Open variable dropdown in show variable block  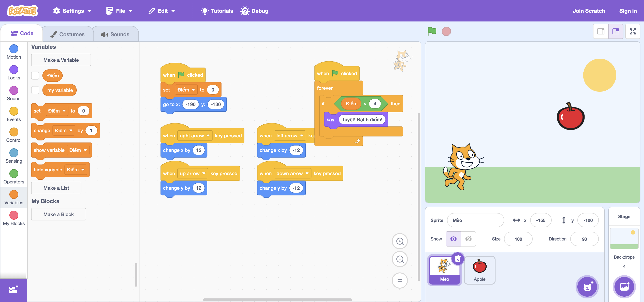[x=78, y=150]
